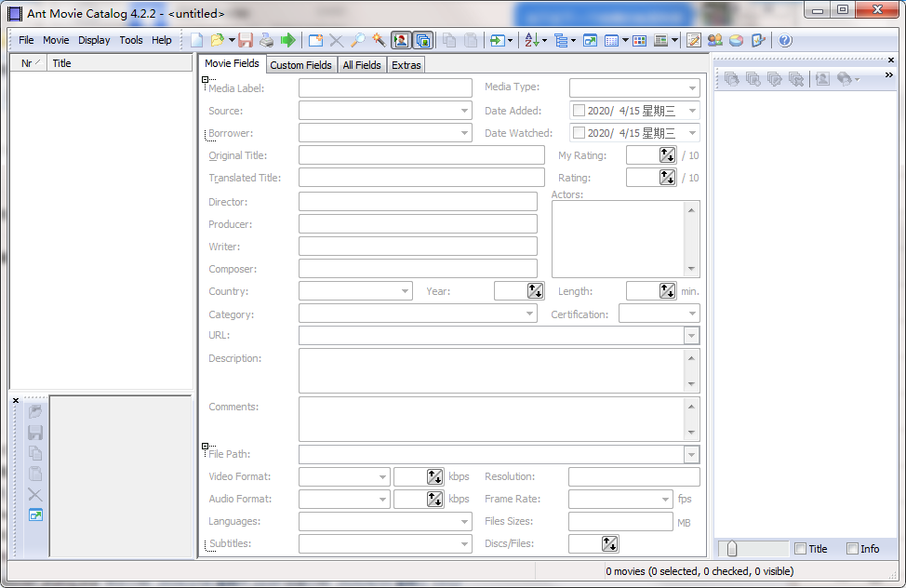Enable the Date Added checkbox

[579, 111]
